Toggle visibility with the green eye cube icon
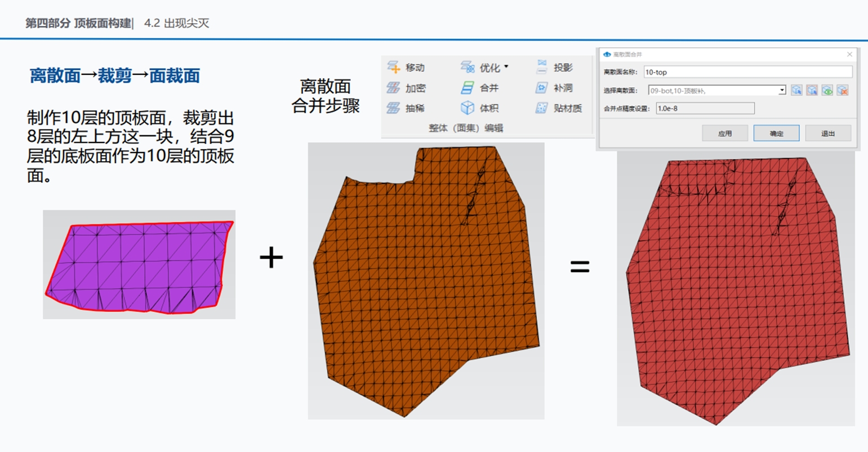The width and height of the screenshot is (868, 452). pyautogui.click(x=827, y=91)
